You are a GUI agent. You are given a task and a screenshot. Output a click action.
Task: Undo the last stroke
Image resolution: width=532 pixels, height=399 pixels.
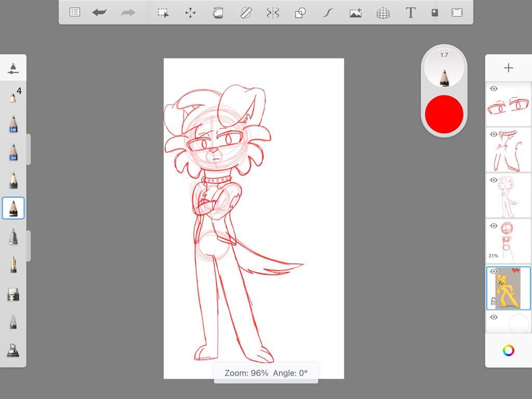point(99,12)
